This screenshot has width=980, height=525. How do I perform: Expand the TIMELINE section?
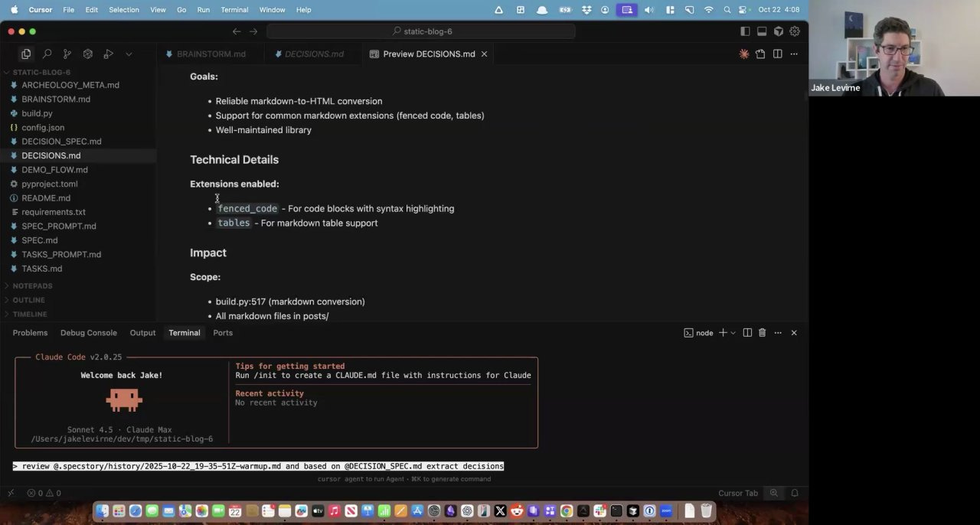click(30, 314)
